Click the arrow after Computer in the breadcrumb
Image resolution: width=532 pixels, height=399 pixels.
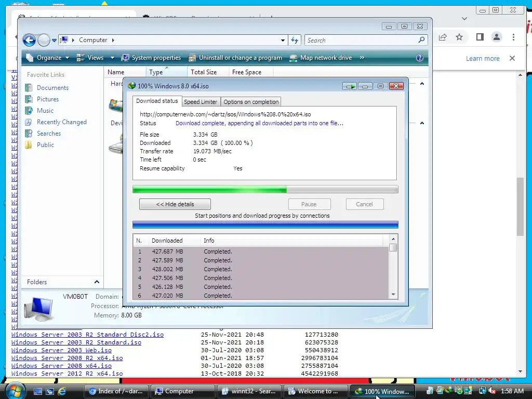pos(113,40)
